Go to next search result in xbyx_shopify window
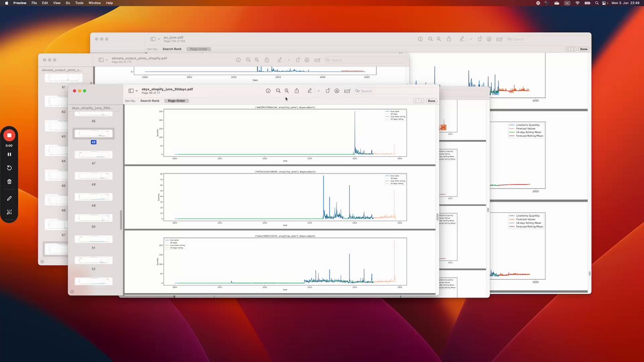This screenshot has height=362, width=644. [x=422, y=101]
